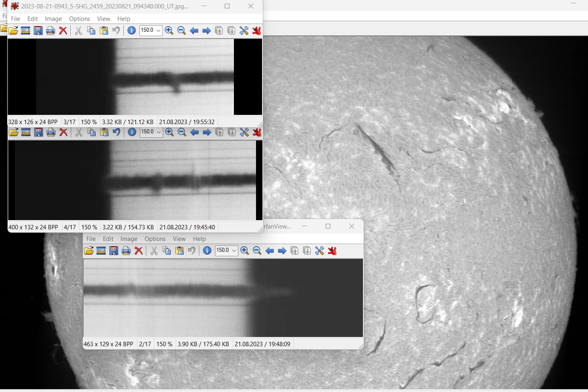Open the zoom dropdown in the 2/17 window
Screen dimensions: 588x392
234,251
